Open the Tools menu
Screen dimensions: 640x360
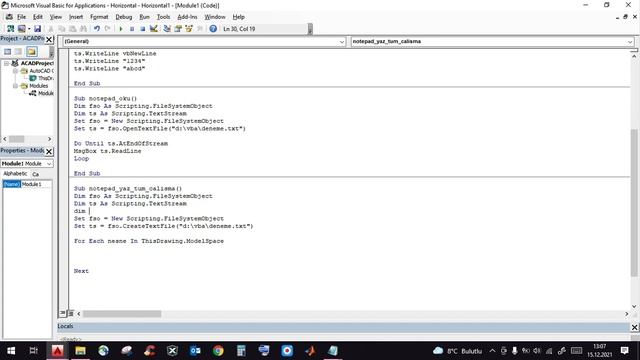(163, 17)
